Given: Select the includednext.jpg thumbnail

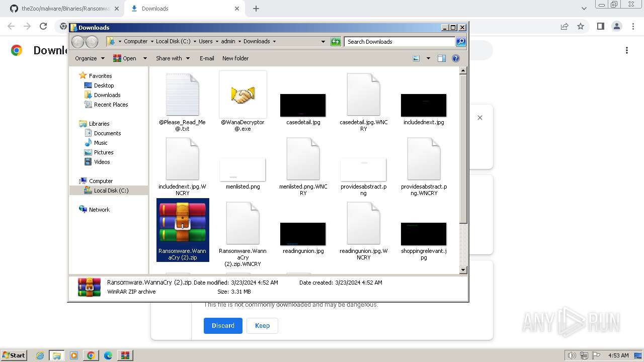Looking at the screenshot, I should pyautogui.click(x=424, y=105).
